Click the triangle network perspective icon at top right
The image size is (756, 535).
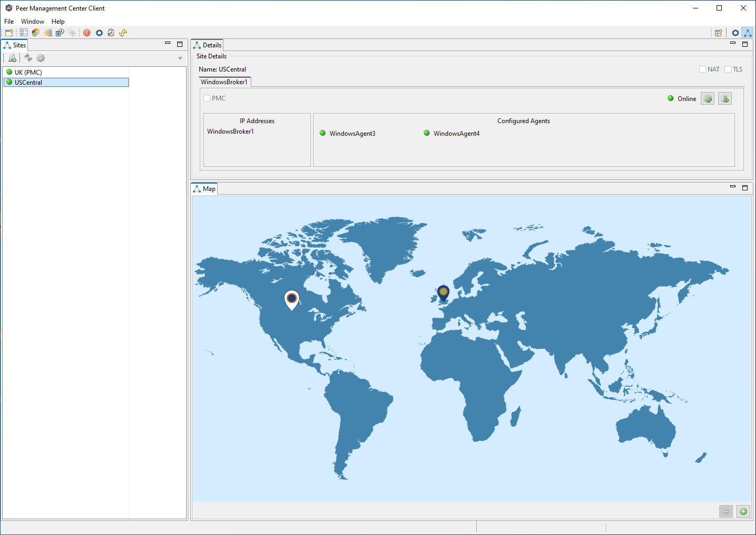pyautogui.click(x=747, y=33)
